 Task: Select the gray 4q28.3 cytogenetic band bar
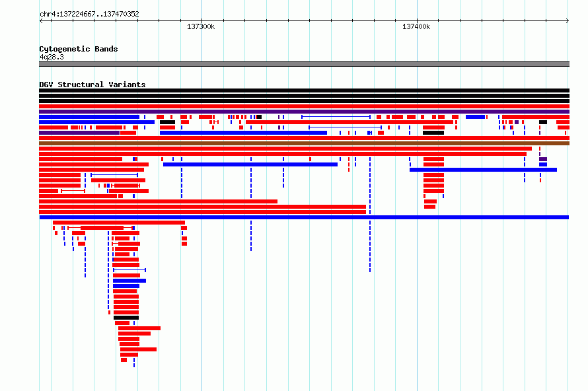tap(304, 64)
